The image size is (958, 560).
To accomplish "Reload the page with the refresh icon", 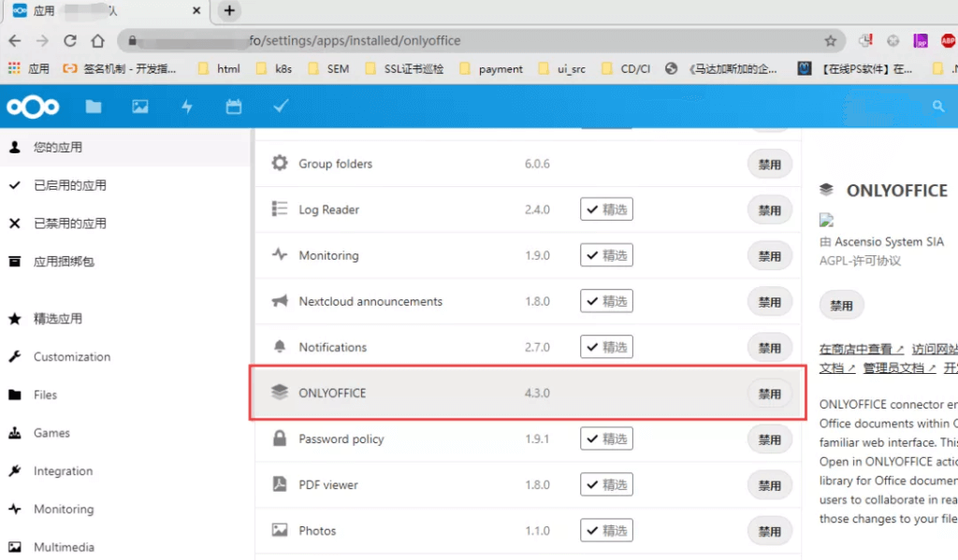I will [x=69, y=41].
